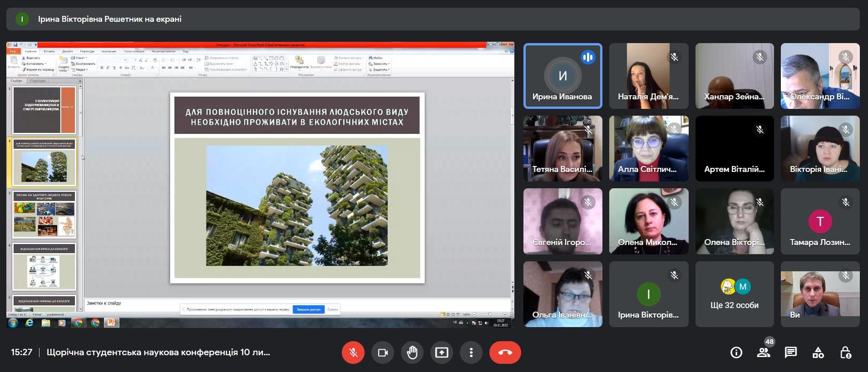
Task: Start presenting your screen
Action: [x=442, y=352]
